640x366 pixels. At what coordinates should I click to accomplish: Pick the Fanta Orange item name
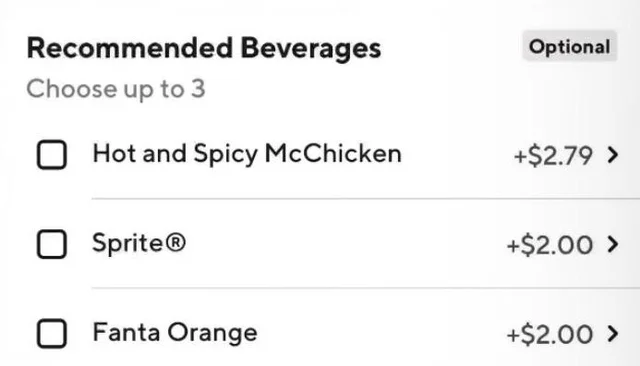(x=175, y=333)
